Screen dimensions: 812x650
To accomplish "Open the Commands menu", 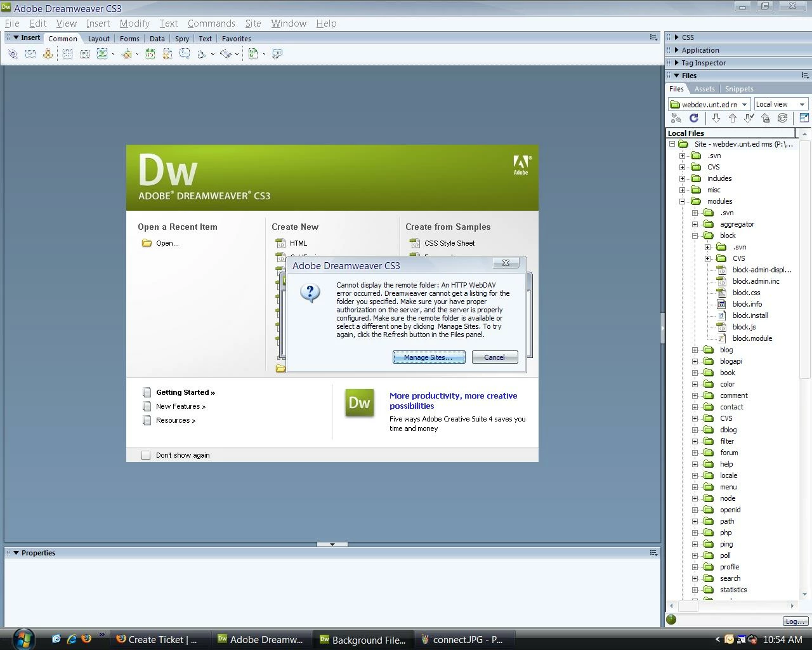I will pos(211,23).
